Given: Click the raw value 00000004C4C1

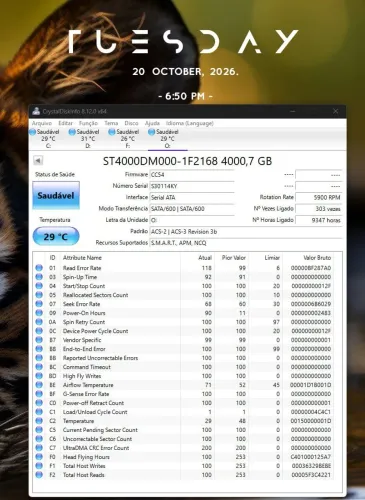Looking at the screenshot, I should pos(311,412).
